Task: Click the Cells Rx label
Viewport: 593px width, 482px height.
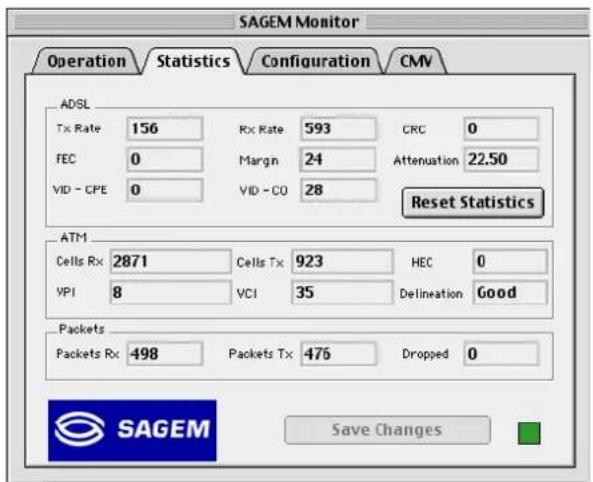Action: (x=79, y=261)
